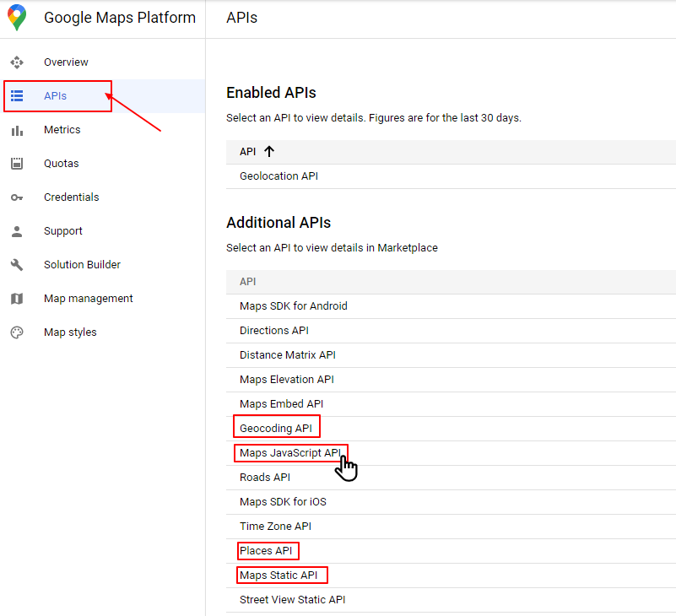Click the sort arrow beside API header
Image resolution: width=676 pixels, height=616 pixels.
click(269, 151)
